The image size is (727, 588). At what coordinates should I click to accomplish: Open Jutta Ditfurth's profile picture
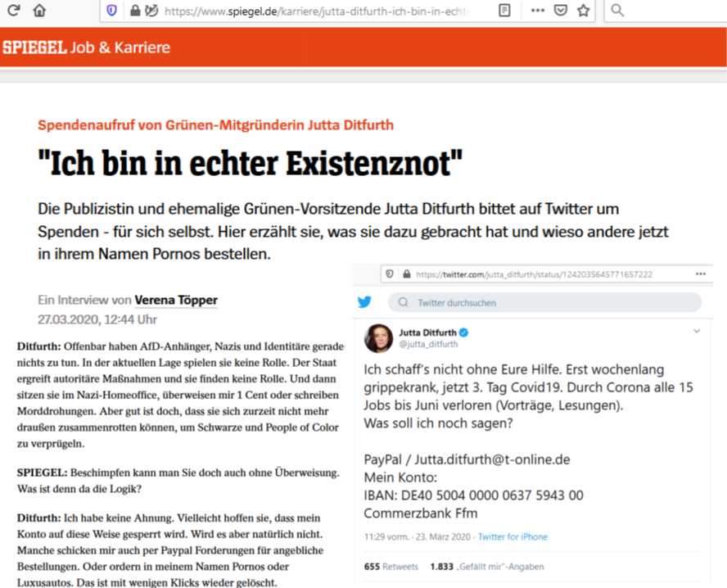[378, 338]
